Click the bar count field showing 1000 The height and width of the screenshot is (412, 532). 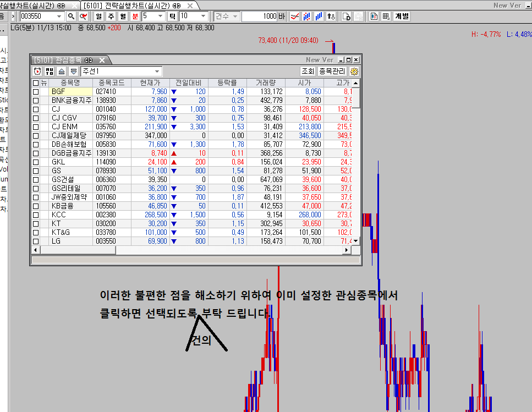coord(259,17)
